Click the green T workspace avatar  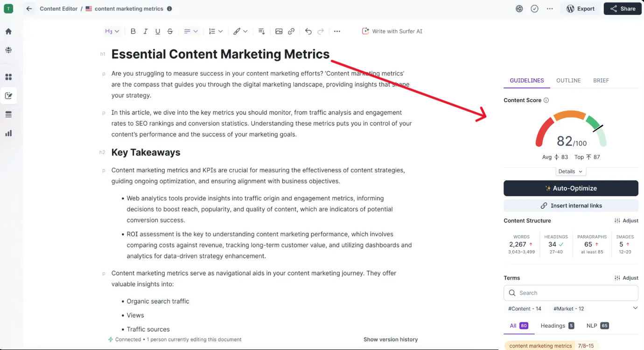[8, 9]
